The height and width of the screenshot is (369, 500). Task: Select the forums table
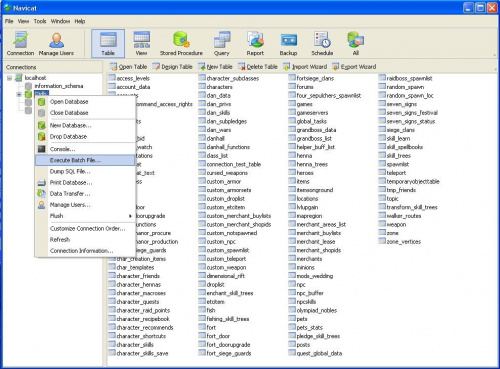click(x=301, y=87)
